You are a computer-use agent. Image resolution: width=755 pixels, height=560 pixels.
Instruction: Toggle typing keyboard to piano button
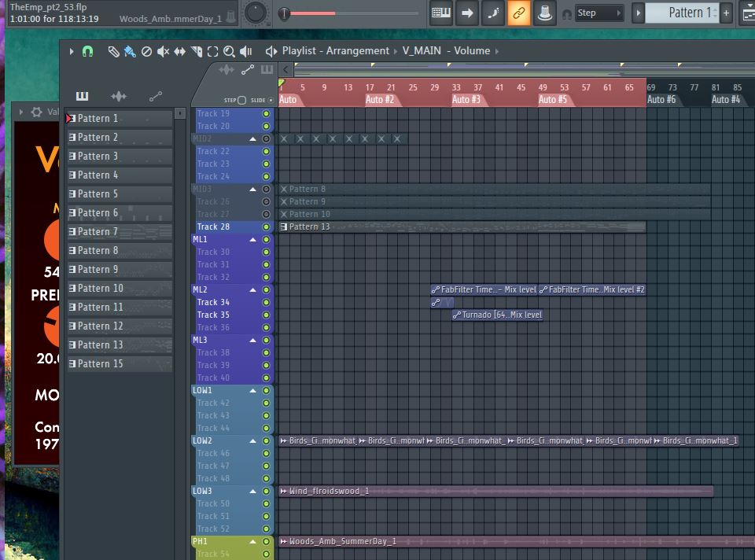point(441,13)
